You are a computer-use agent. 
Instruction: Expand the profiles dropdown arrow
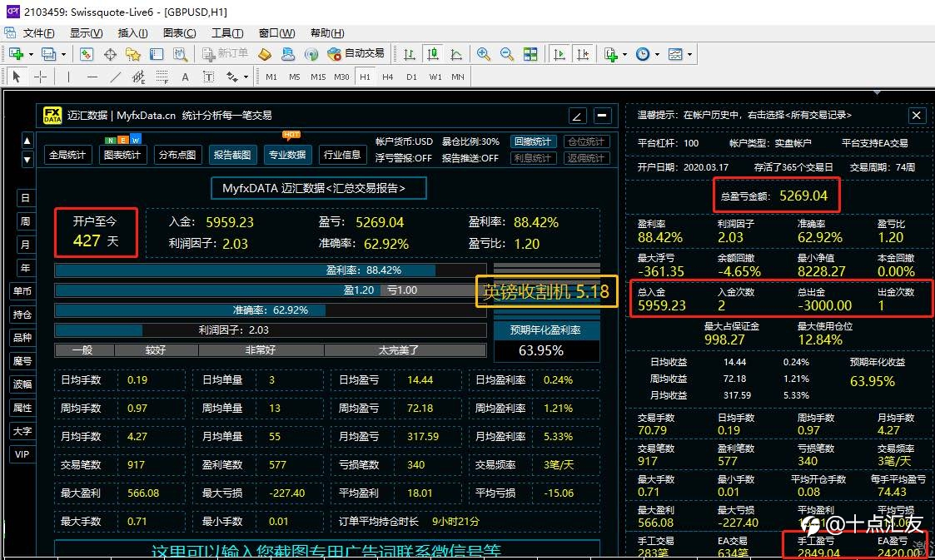click(63, 54)
